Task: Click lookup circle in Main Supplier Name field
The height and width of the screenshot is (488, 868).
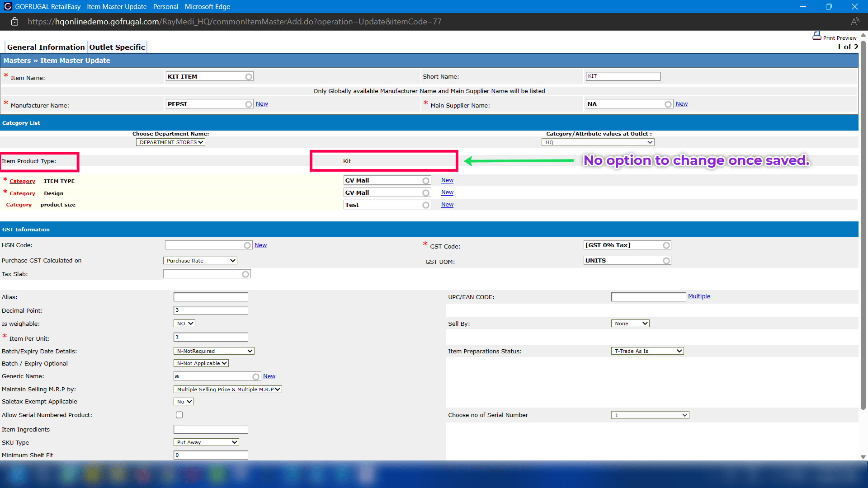Action: pos(668,104)
